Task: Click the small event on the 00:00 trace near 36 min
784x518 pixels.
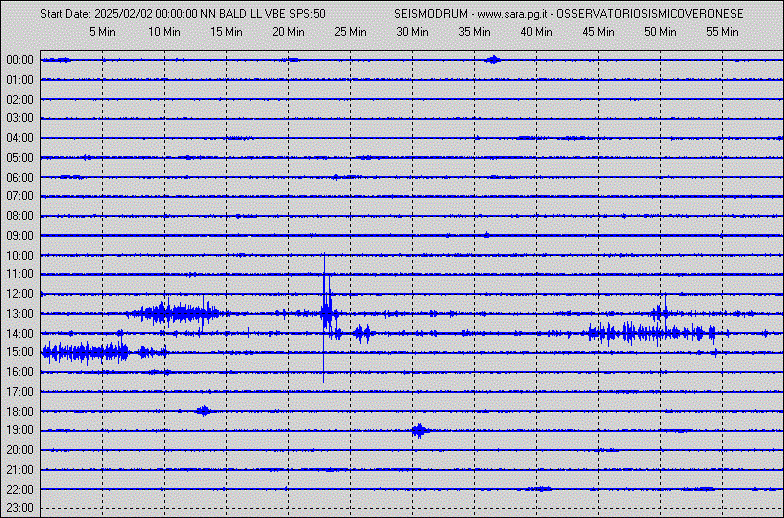Action: (493, 60)
